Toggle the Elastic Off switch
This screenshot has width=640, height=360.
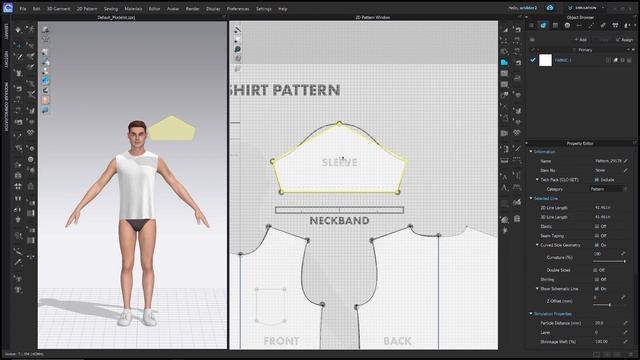(x=597, y=226)
